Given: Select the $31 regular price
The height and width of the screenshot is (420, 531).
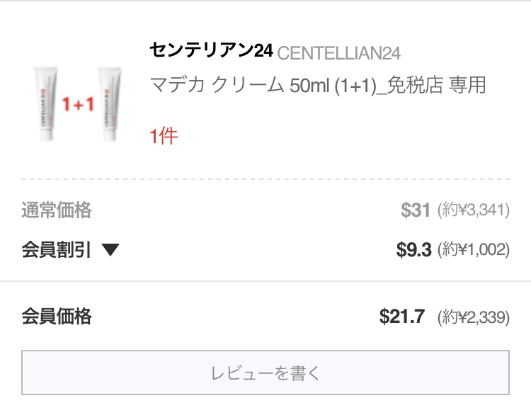Looking at the screenshot, I should tap(416, 210).
